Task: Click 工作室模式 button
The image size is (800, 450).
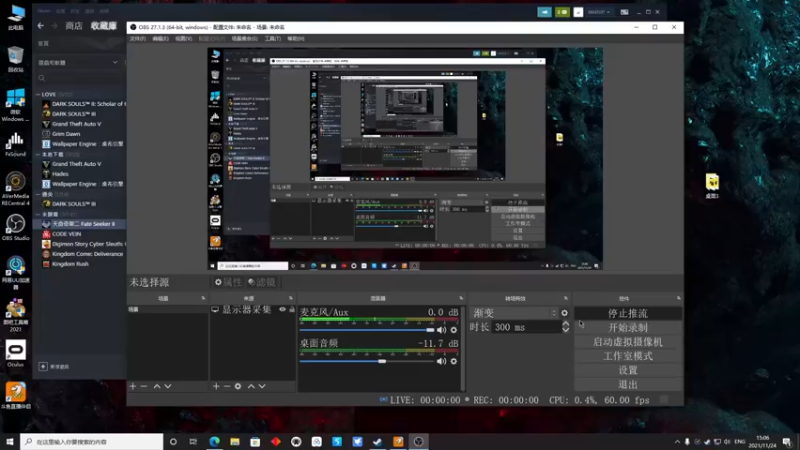Action: 628,356
